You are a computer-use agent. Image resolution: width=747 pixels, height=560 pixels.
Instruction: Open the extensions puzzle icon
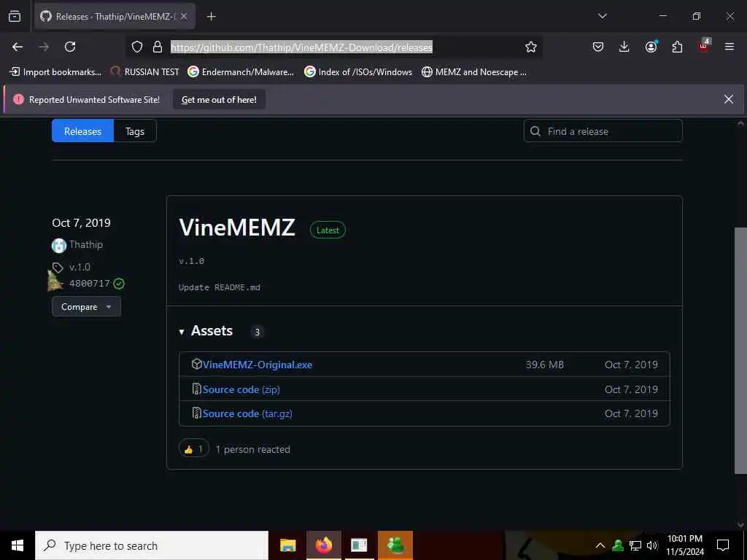click(677, 47)
